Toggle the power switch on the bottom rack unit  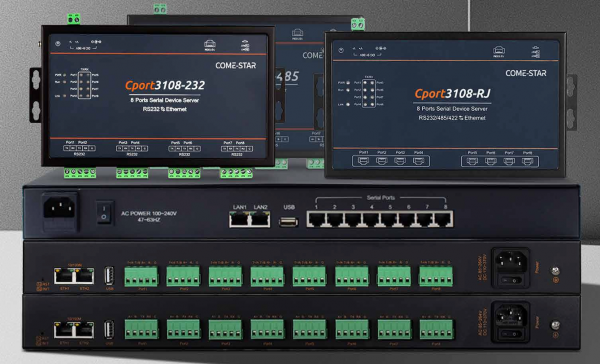pyautogui.click(x=511, y=334)
